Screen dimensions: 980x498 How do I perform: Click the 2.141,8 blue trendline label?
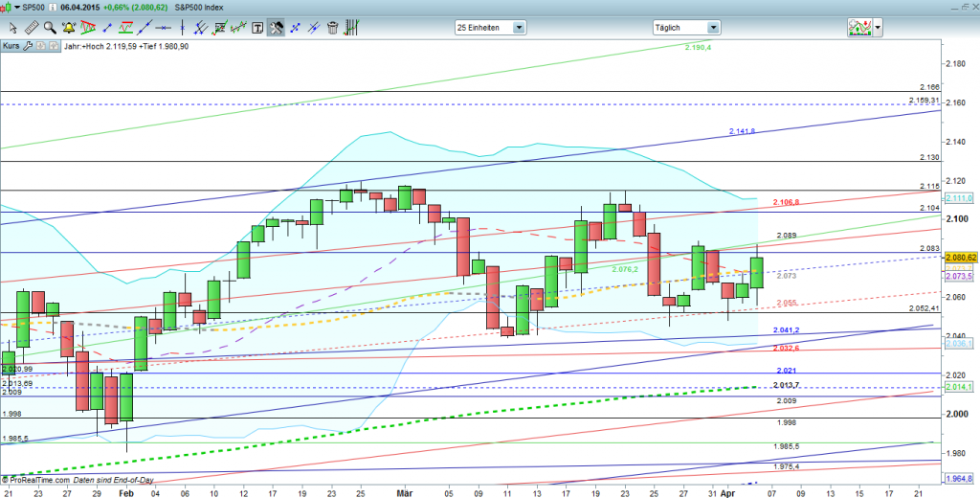point(742,131)
